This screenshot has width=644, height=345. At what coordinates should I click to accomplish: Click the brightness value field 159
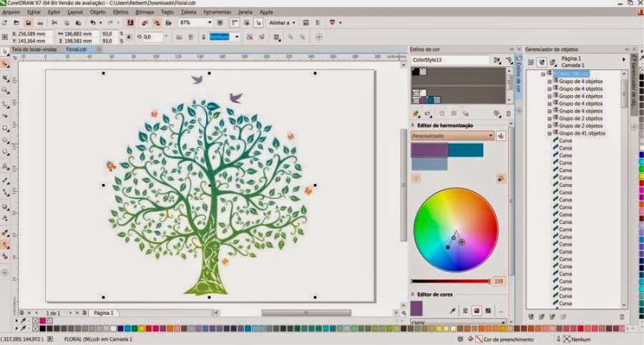click(498, 281)
